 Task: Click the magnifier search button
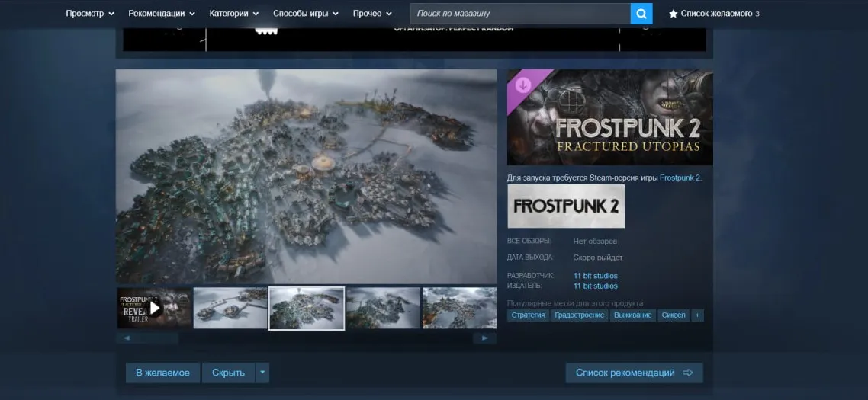point(641,13)
